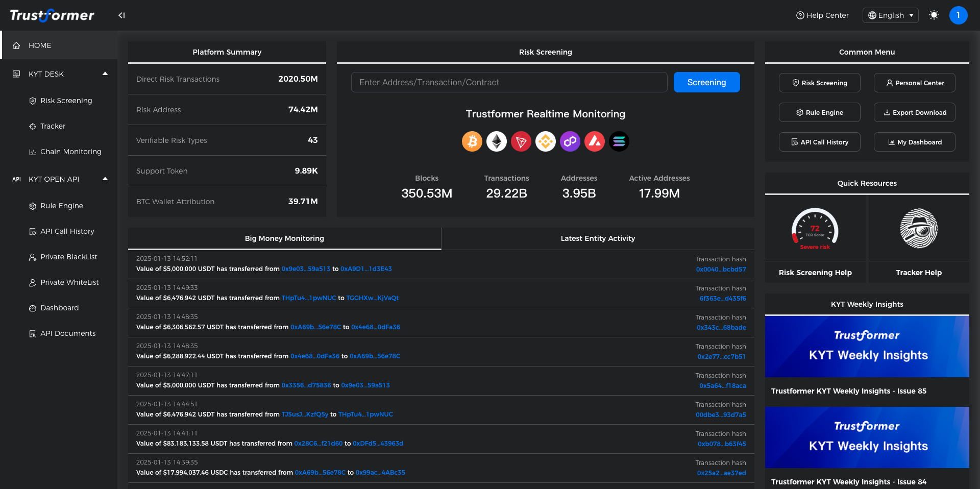Screen dimensions: 980x489
Task: Select the Solana chain icon
Action: click(619, 141)
